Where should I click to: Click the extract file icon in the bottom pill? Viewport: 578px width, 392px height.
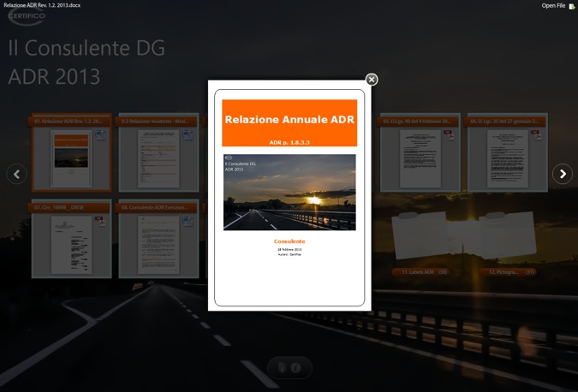tap(281, 368)
